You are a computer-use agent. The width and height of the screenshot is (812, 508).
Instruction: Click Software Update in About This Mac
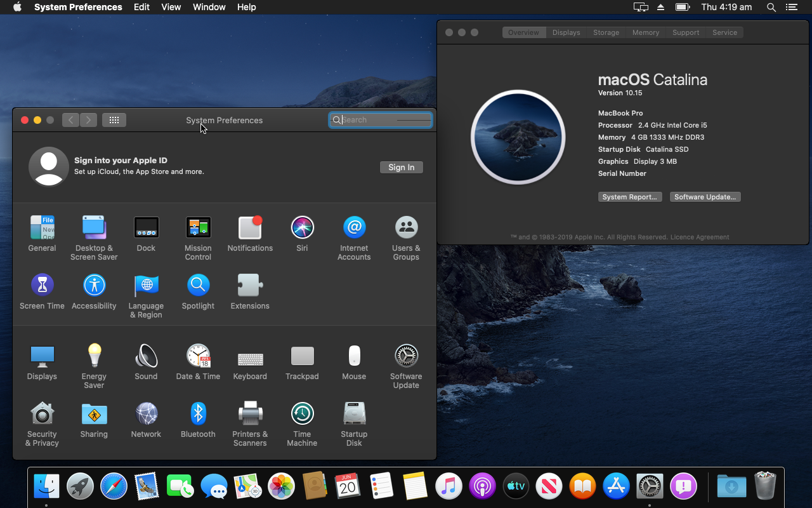705,196
